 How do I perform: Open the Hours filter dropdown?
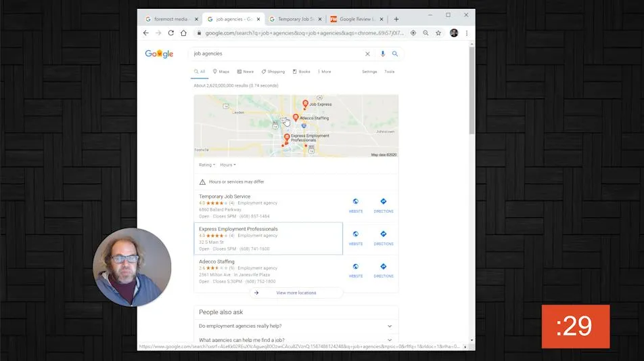pos(228,165)
